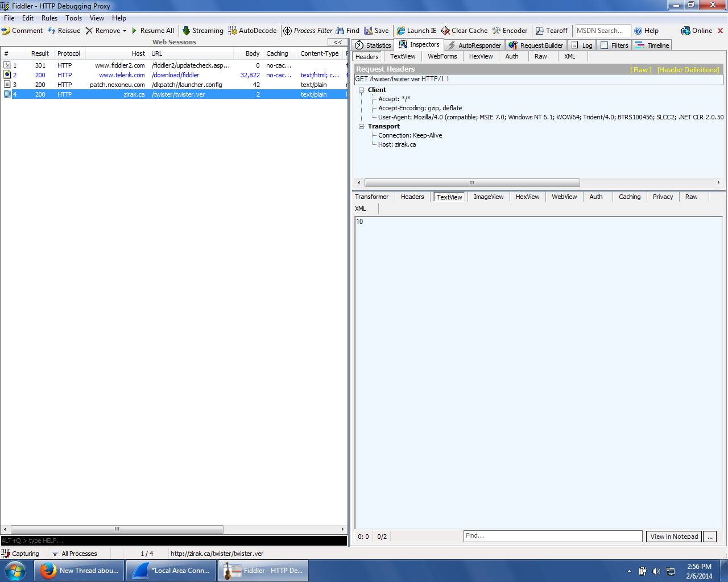728x582 pixels.
Task: Select the Process Filter crosshair tool
Action: coord(308,31)
